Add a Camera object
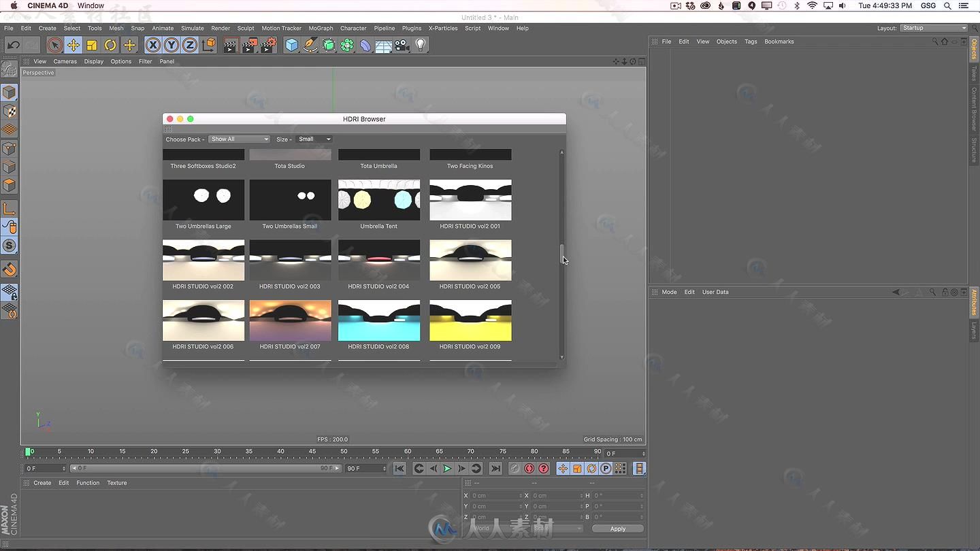 [x=402, y=45]
